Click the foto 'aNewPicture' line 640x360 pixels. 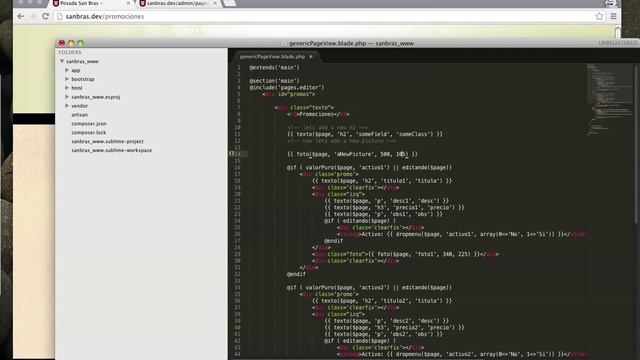[352, 154]
